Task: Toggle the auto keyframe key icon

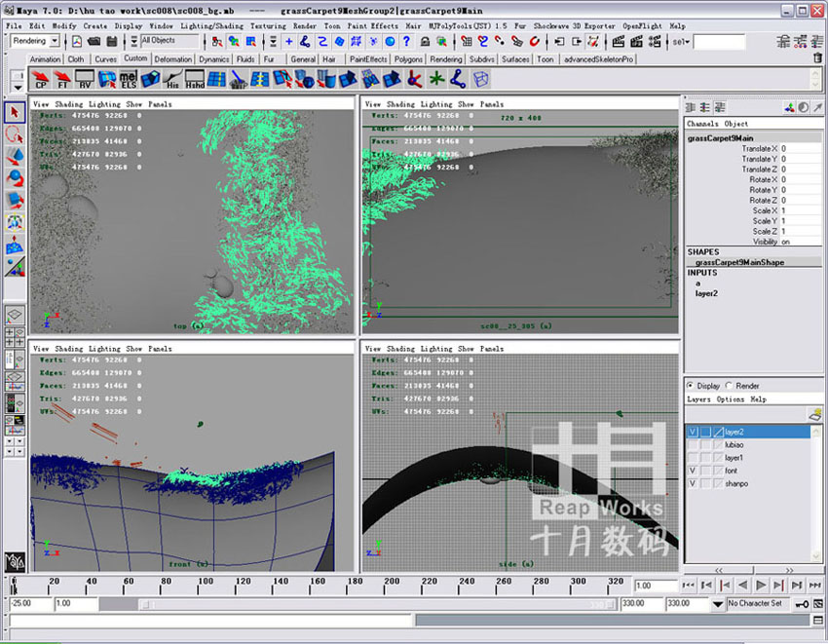Action: coord(802,603)
